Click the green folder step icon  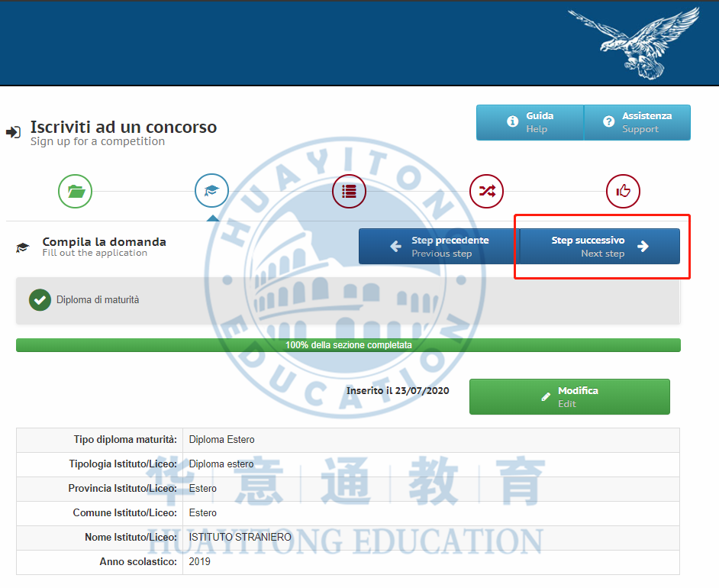tap(76, 191)
